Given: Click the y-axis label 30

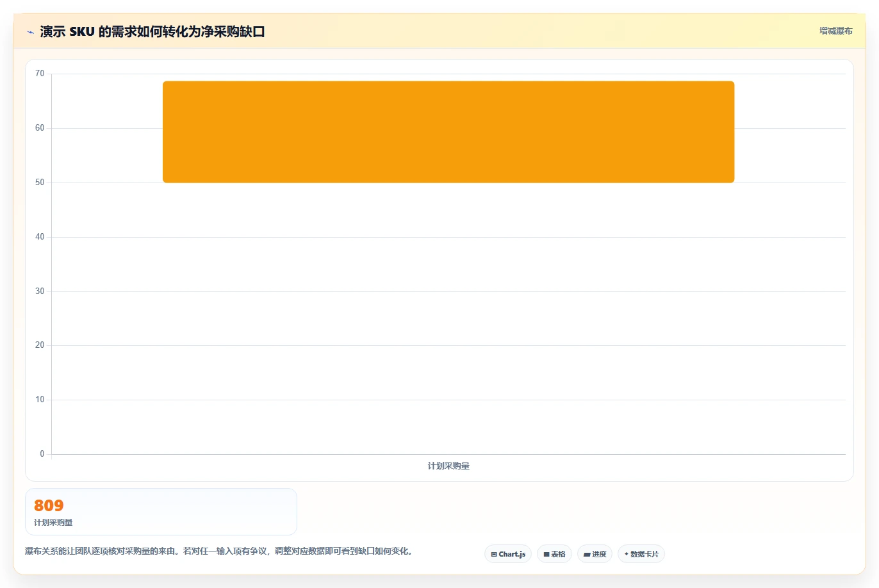Looking at the screenshot, I should tap(40, 291).
